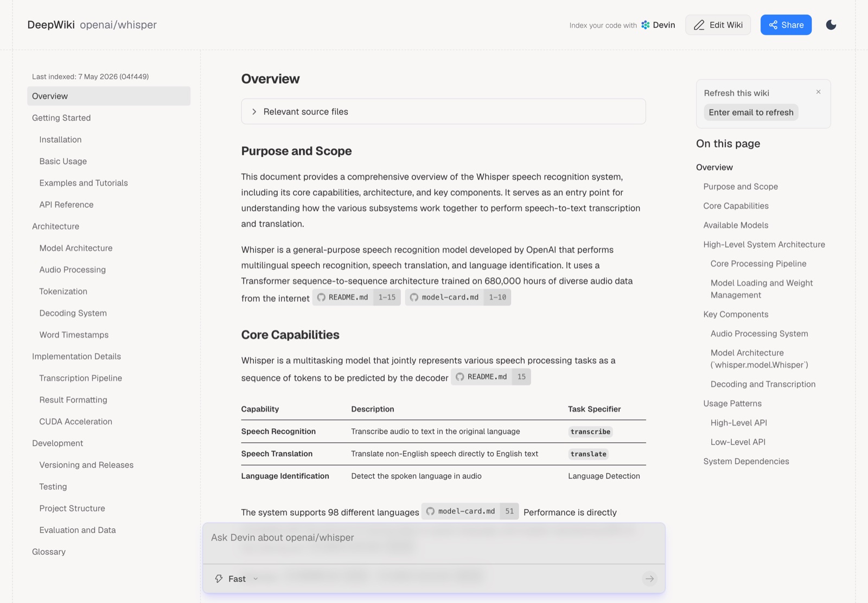Open CUDA Acceleration page

75,422
